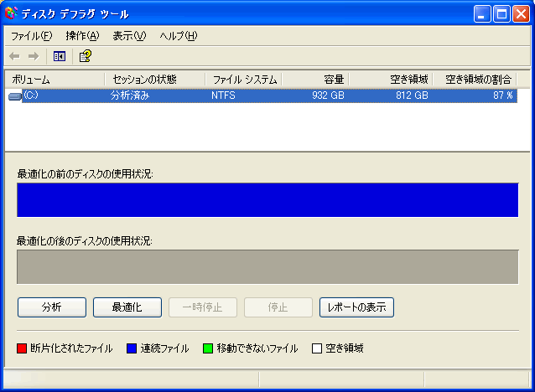Image resolution: width=535 pixels, height=392 pixels.
Task: Click the white 空き領域 legend swatch
Action: [317, 348]
